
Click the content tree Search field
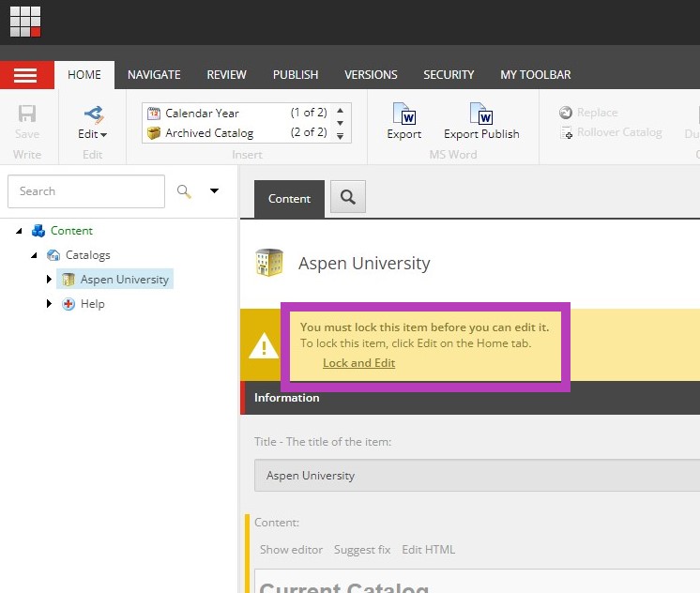pos(86,191)
